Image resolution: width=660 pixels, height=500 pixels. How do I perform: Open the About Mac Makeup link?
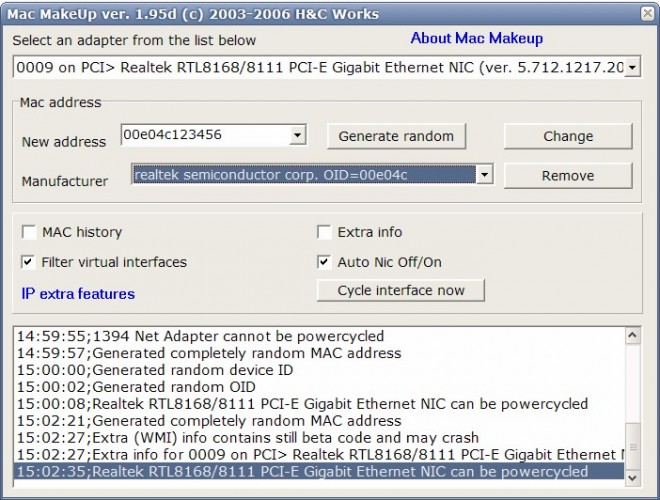pyautogui.click(x=476, y=38)
